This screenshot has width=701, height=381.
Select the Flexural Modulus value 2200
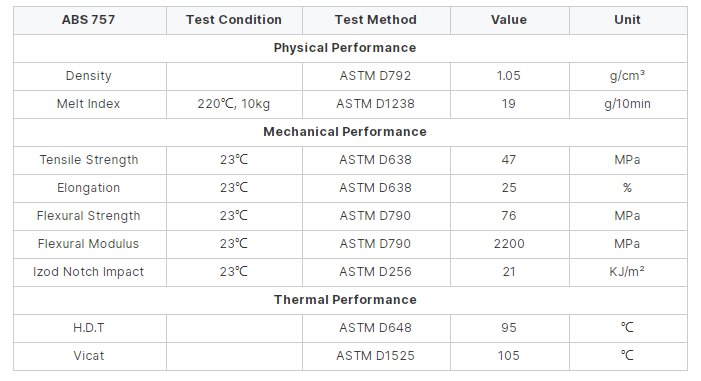[509, 244]
